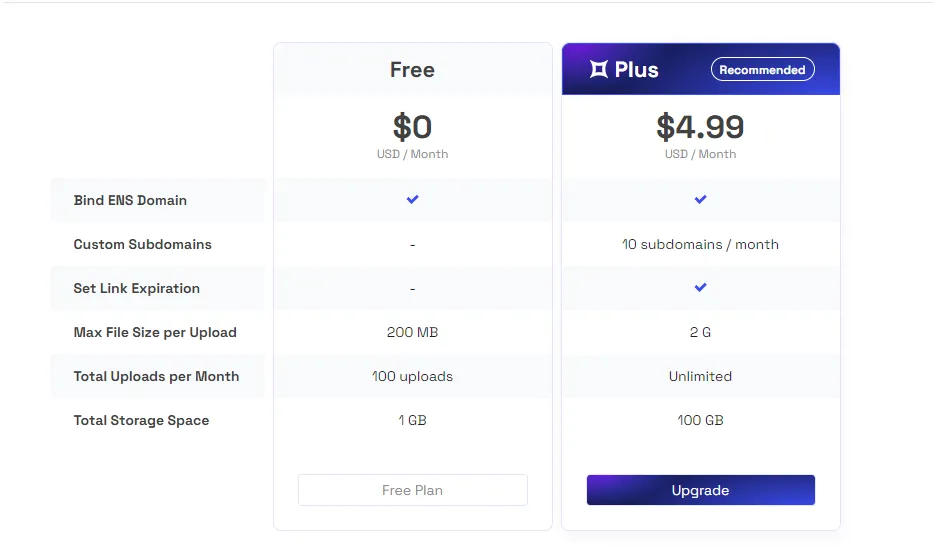Click the Custom Subdomains row label
The image size is (936, 552).
point(142,244)
